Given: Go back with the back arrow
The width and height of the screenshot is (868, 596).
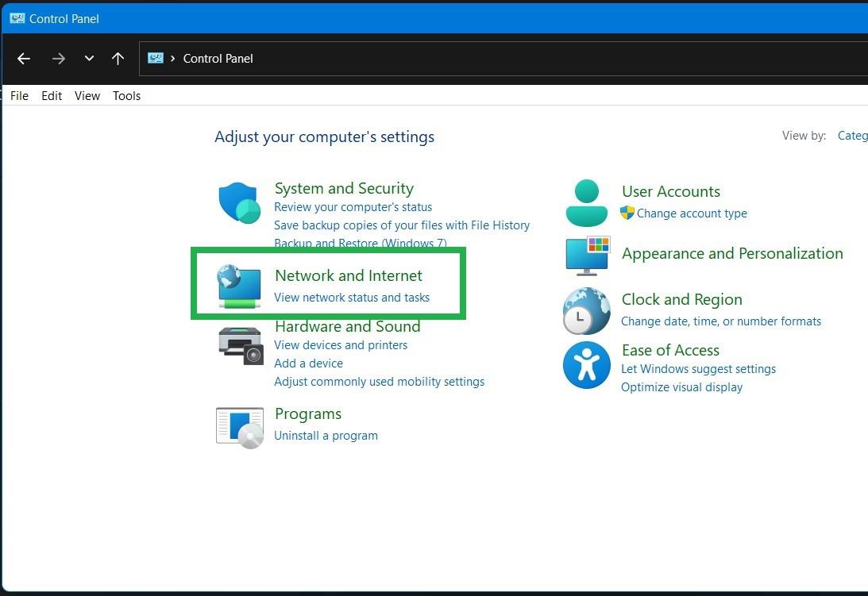Looking at the screenshot, I should 24,59.
